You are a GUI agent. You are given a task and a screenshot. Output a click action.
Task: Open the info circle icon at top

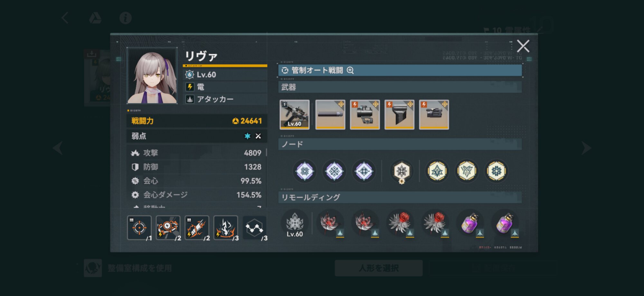pos(125,18)
